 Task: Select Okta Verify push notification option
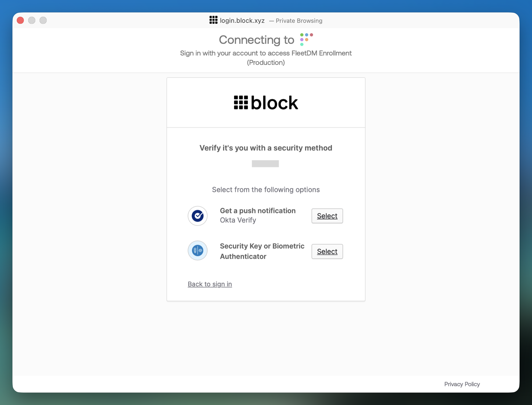[327, 216]
